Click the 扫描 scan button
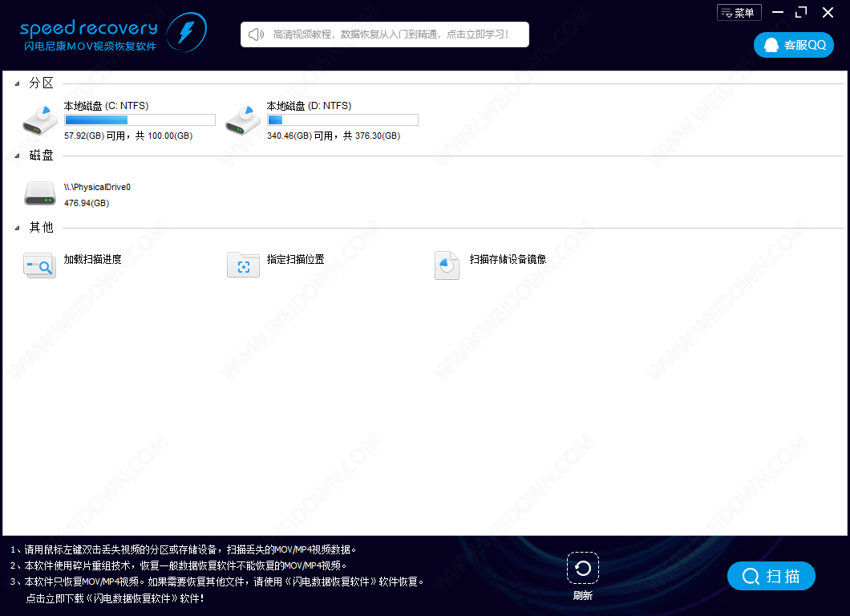The height and width of the screenshot is (616, 850). (771, 576)
